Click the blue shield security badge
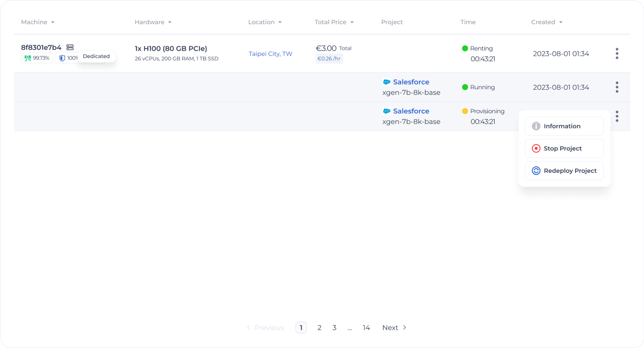Viewport: 644px width, 348px height. 62,58
